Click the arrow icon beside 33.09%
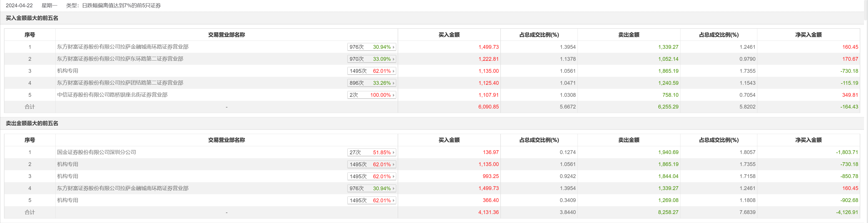The width and height of the screenshot is (868, 223). pos(394,59)
